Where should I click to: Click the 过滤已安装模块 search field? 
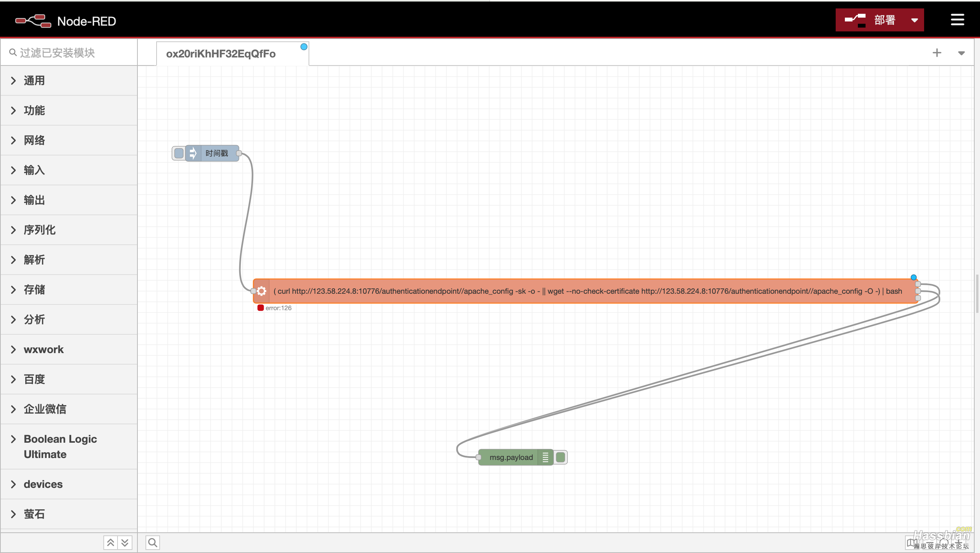pyautogui.click(x=69, y=52)
